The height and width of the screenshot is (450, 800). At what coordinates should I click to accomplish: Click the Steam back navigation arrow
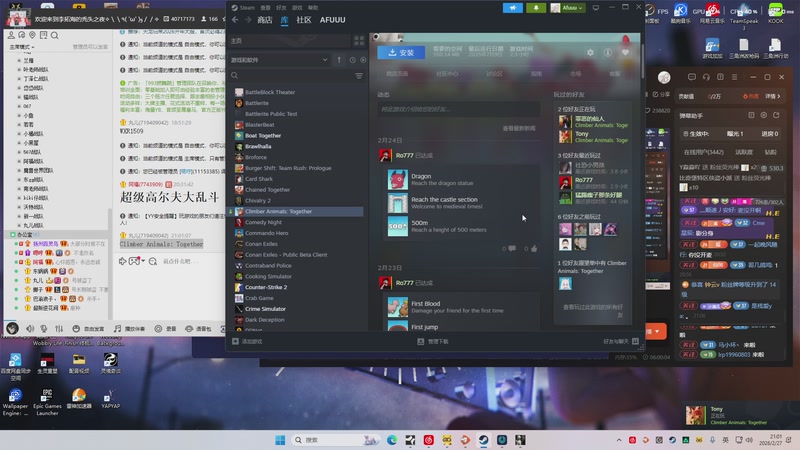pos(235,20)
